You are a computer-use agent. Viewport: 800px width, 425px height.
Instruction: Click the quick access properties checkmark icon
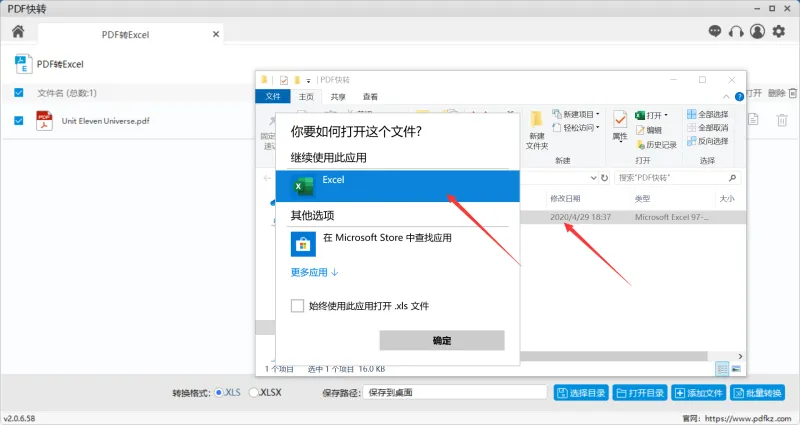[x=284, y=80]
